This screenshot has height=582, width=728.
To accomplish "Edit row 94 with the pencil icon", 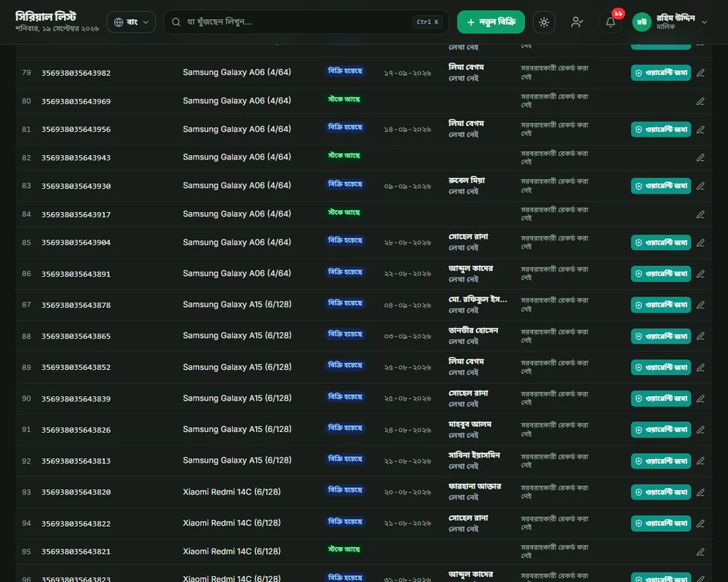I will (x=700, y=524).
